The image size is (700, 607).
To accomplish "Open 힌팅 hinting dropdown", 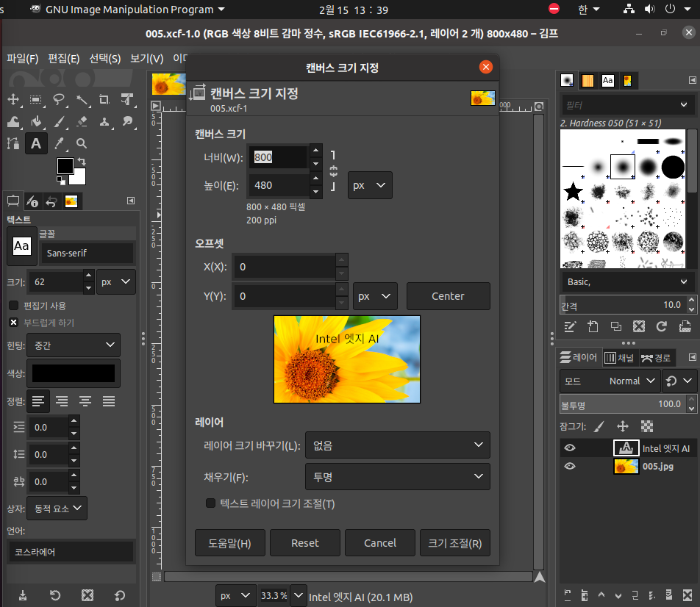I will pos(74,345).
